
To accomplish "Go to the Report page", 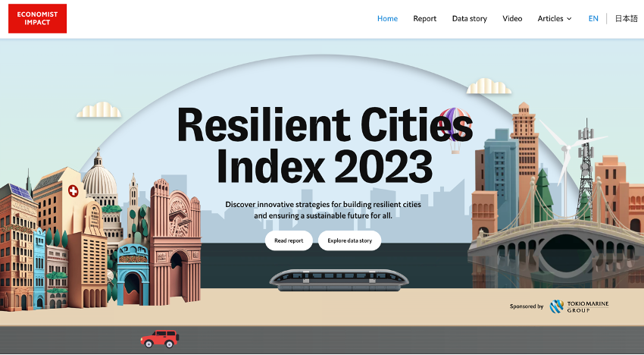I will [425, 18].
